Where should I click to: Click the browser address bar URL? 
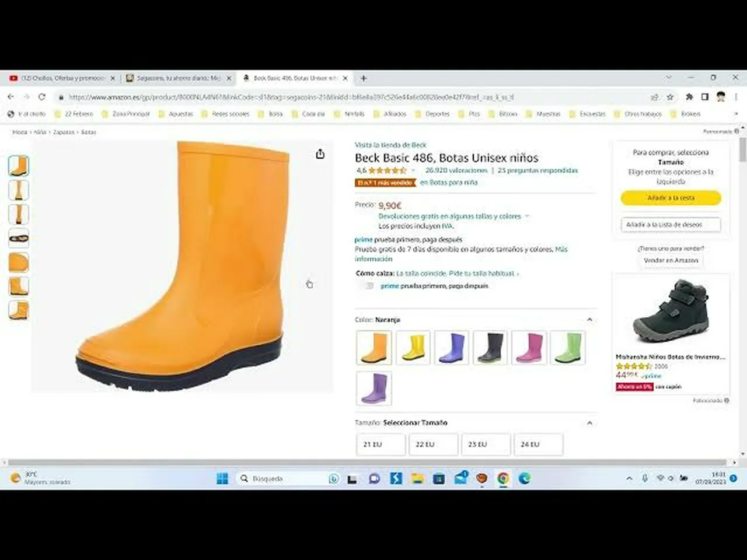coord(291,97)
